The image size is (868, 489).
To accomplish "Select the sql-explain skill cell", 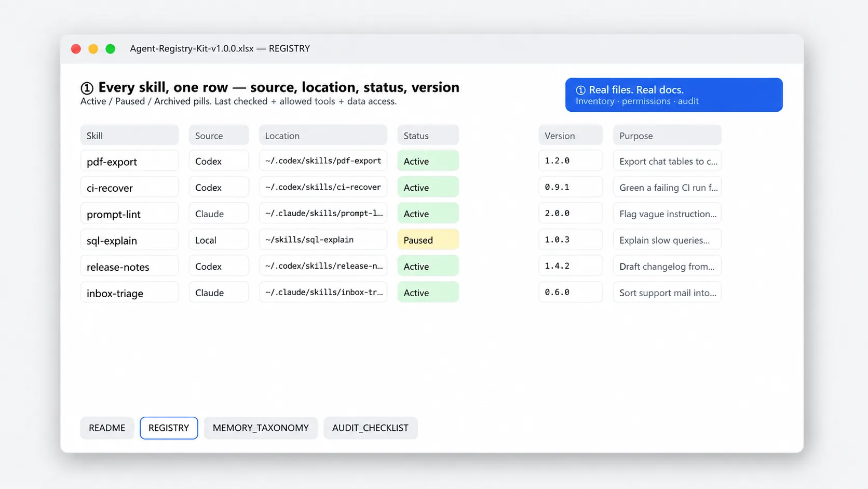I will [x=129, y=240].
